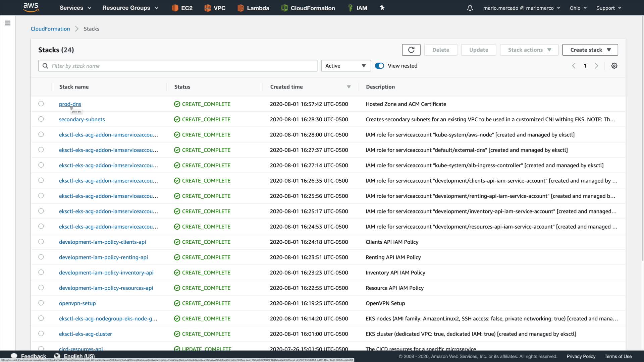Viewport: 644px width, 362px height.
Task: Click the pin shortcuts icon in navbar
Action: coord(382,8)
